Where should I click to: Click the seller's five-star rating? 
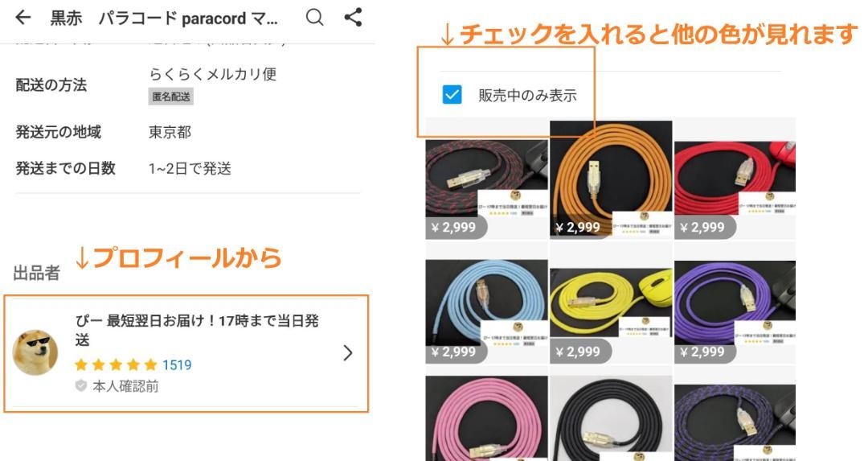pyautogui.click(x=116, y=364)
